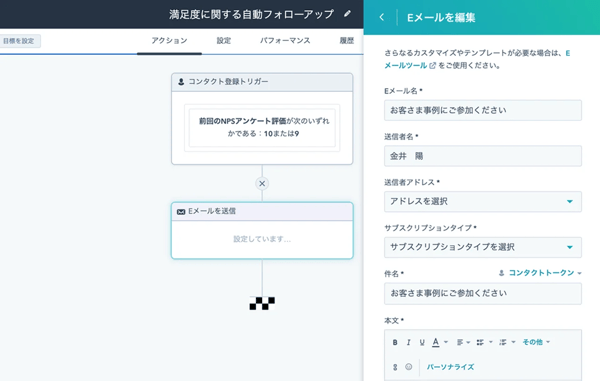Insert an emoji with the smiley icon
Image resolution: width=600 pixels, height=381 pixels.
[409, 367]
